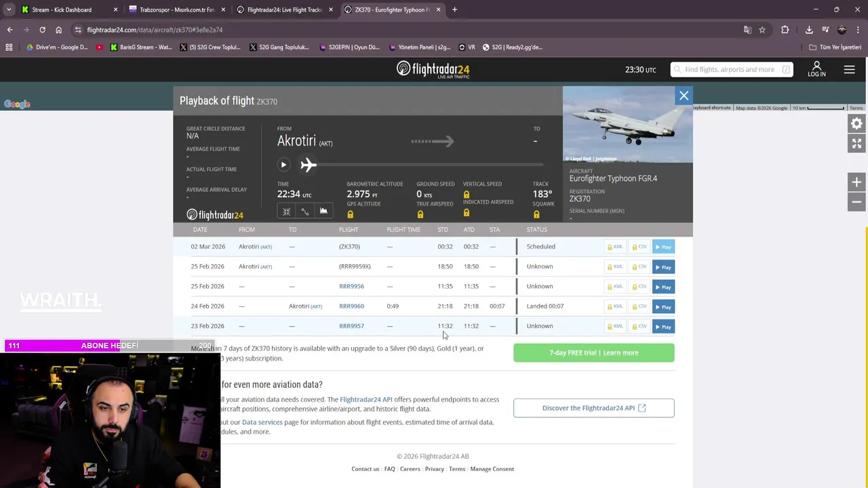Play the 02 Mar 2026 flight
Viewport: 868px width, 488px height.
(663, 247)
